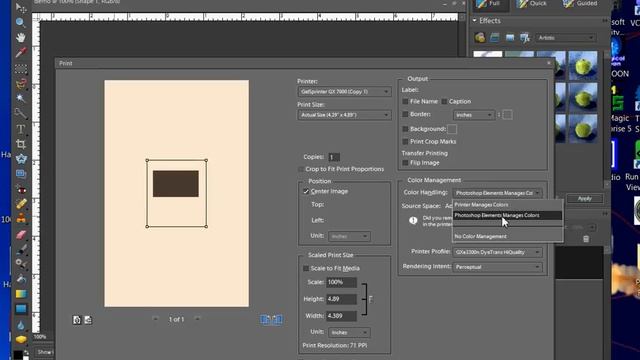Open Photo Effects category in Effects
This screenshot has width=640, height=360.
coord(510,38)
